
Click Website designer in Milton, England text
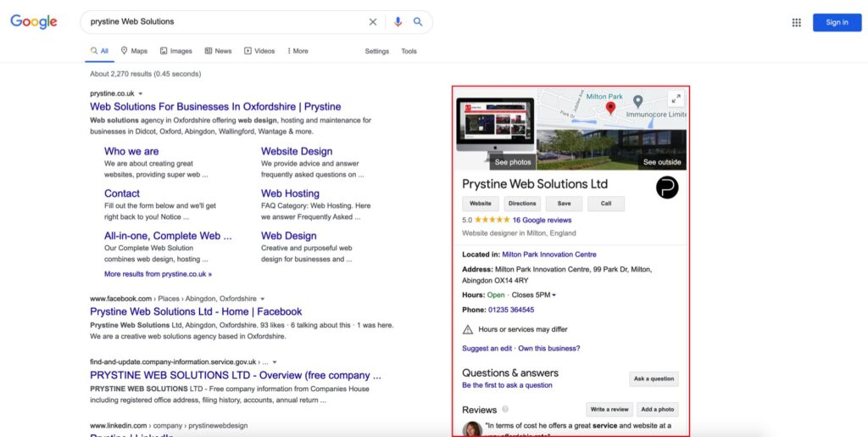(519, 233)
